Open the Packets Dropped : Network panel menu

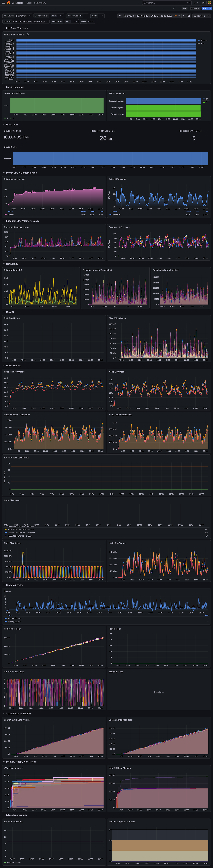coord(122,821)
